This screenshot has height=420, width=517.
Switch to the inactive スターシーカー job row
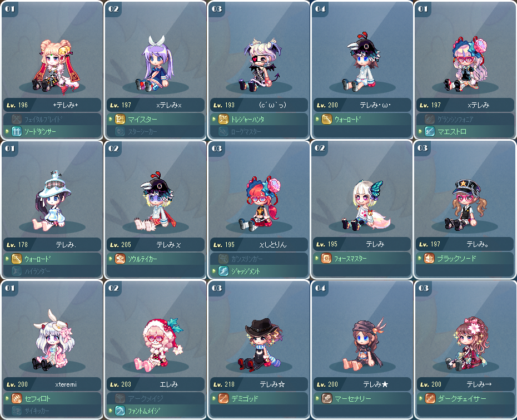click(156, 131)
